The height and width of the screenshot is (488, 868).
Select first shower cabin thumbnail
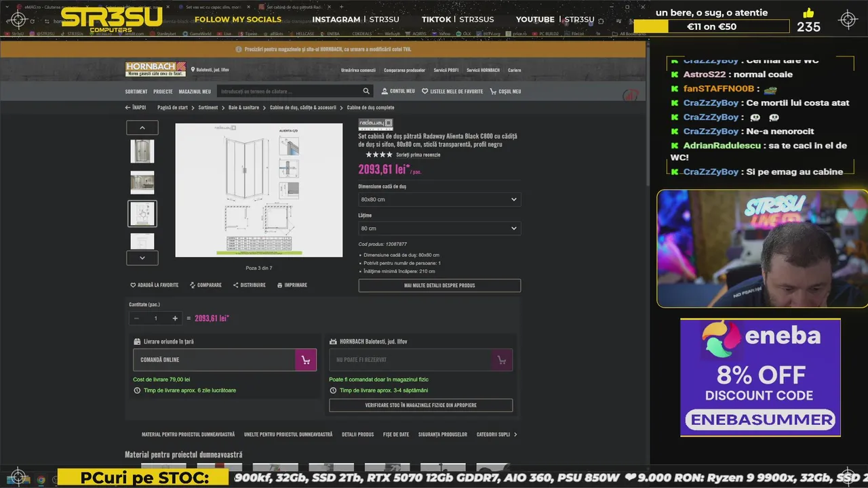pos(142,151)
